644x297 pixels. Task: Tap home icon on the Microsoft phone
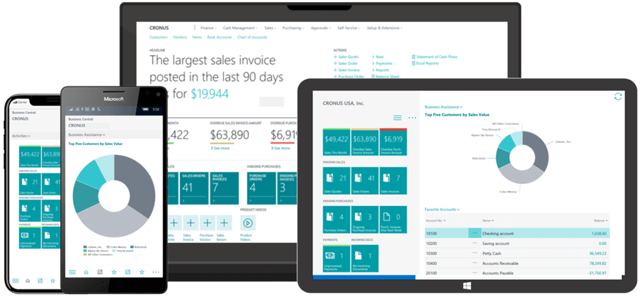[x=86, y=272]
